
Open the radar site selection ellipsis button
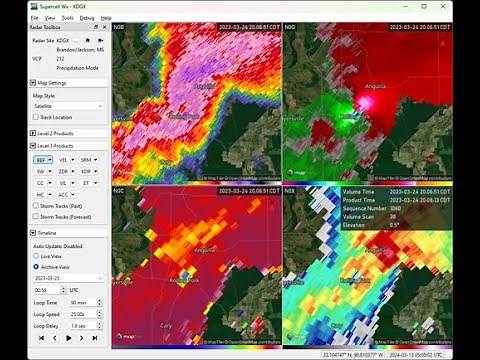pyautogui.click(x=76, y=40)
